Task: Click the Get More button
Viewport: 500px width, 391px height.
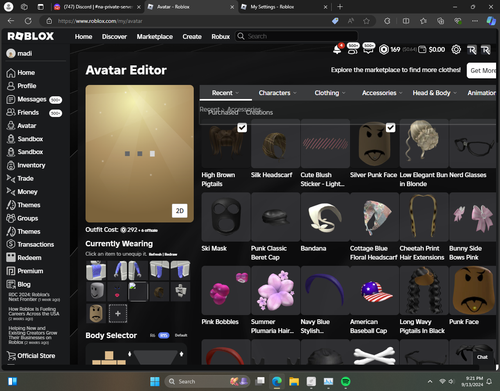Action: 482,70
